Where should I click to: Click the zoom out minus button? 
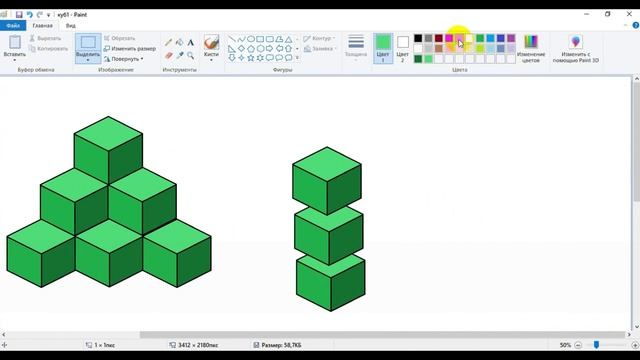click(x=578, y=345)
